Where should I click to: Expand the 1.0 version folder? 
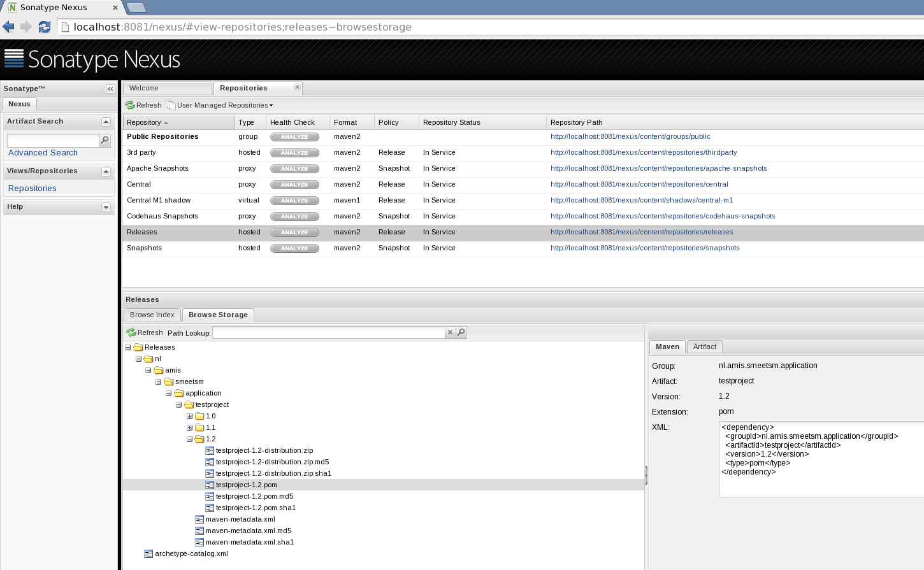tap(189, 416)
